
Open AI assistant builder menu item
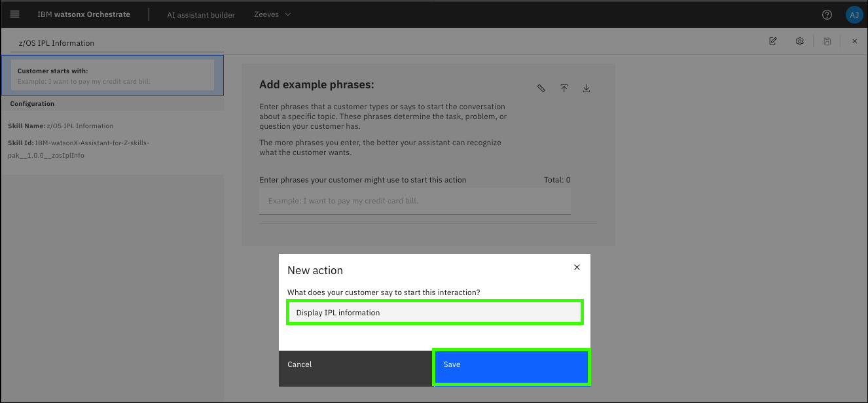click(x=201, y=14)
